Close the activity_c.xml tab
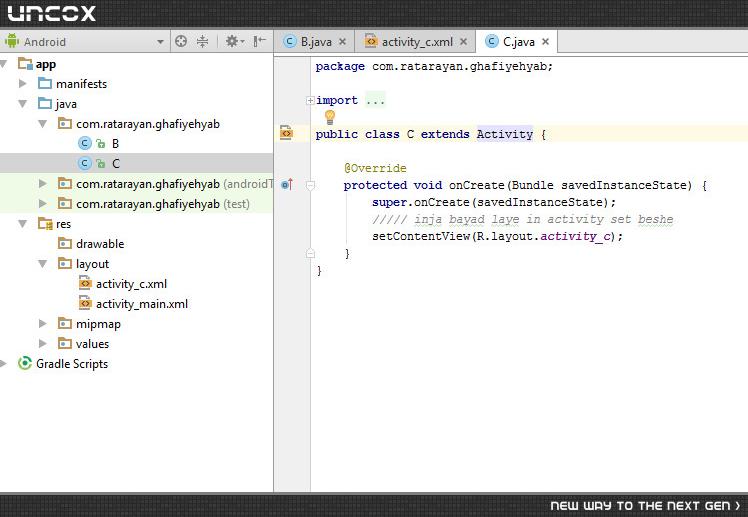 pyautogui.click(x=463, y=41)
